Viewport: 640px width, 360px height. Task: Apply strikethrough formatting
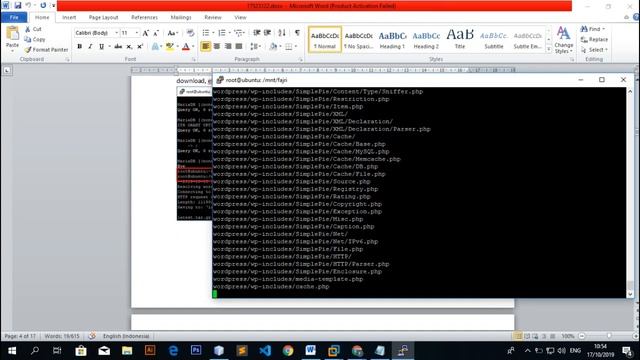[x=118, y=47]
